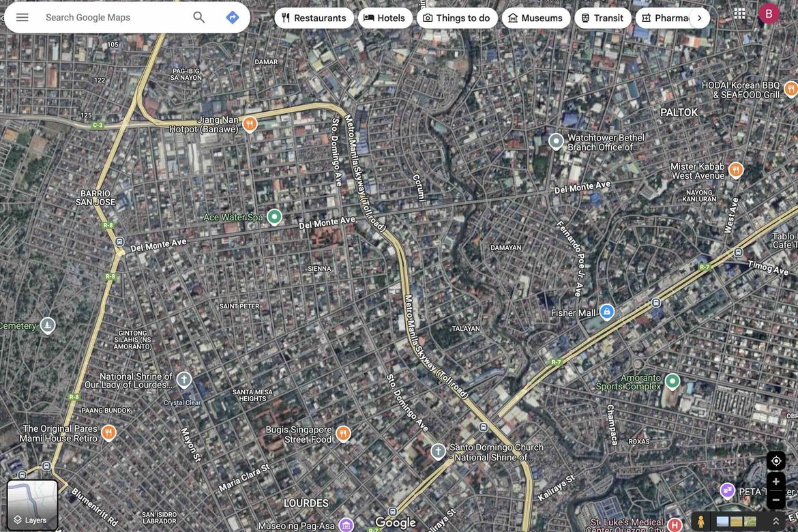Switch map type via Layers thumbnail
Screen dimensions: 798x532
tap(32, 505)
